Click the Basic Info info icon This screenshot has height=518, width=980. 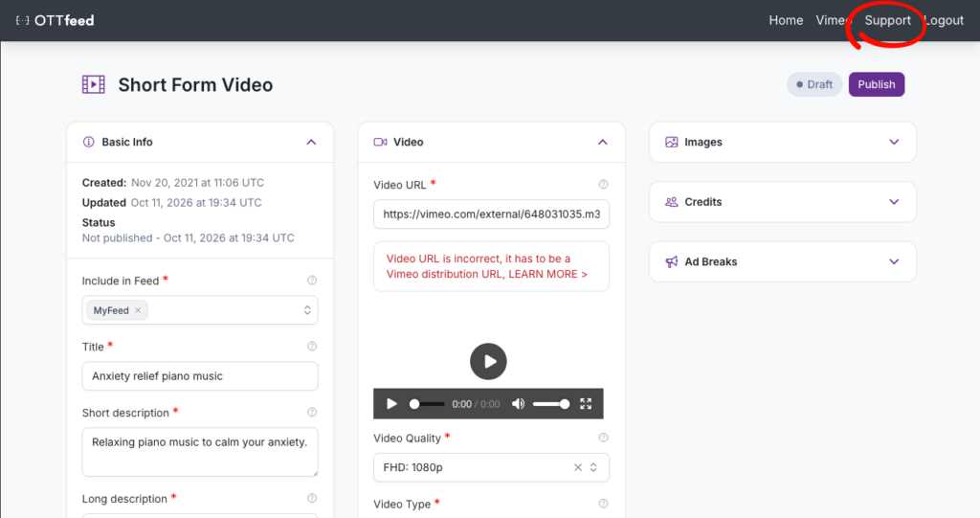point(89,142)
